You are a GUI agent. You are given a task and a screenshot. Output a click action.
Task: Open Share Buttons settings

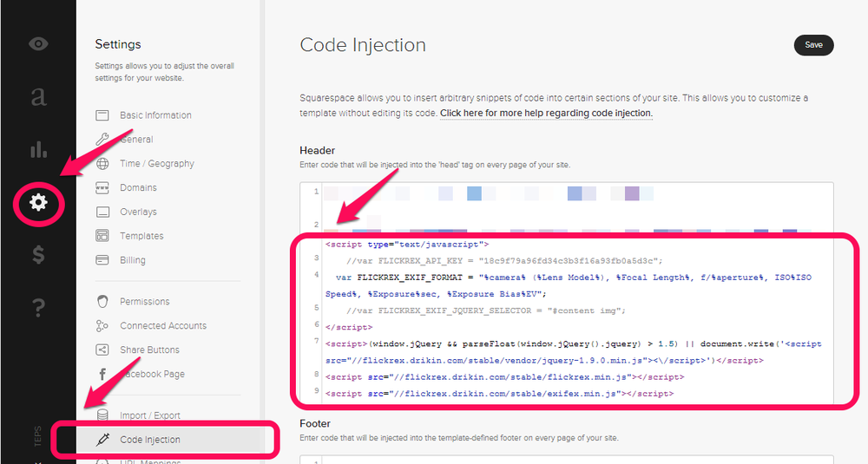click(x=149, y=350)
